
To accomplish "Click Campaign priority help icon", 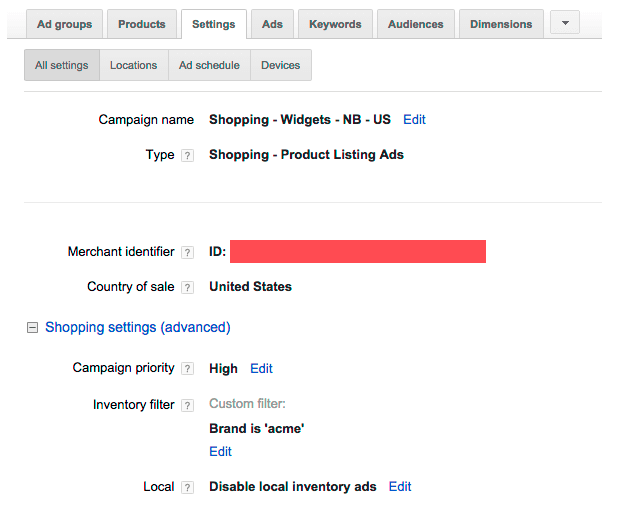I will [x=187, y=369].
